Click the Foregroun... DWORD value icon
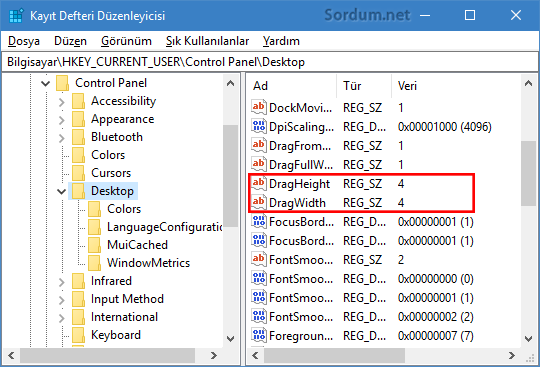540x367 pixels. tap(259, 335)
